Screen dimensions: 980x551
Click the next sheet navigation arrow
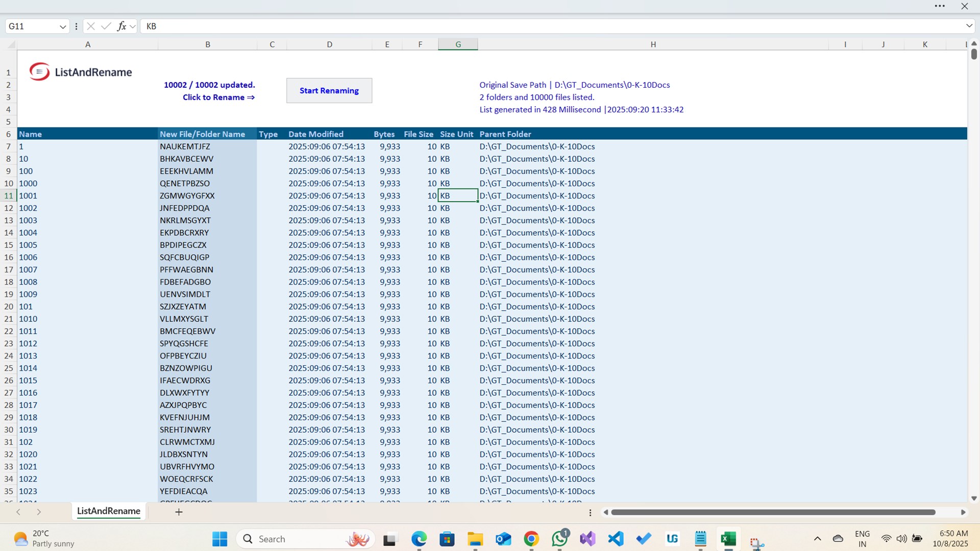pos(39,512)
